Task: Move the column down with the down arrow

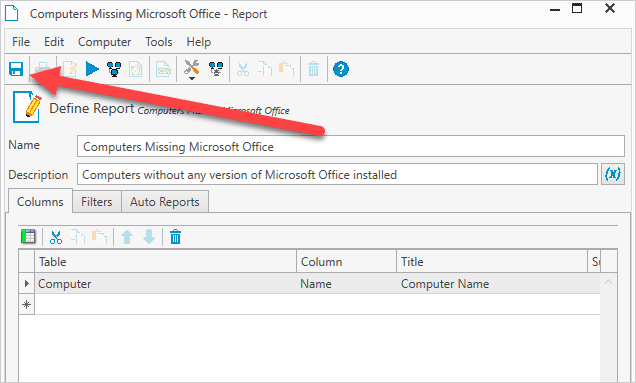Action: pos(149,237)
